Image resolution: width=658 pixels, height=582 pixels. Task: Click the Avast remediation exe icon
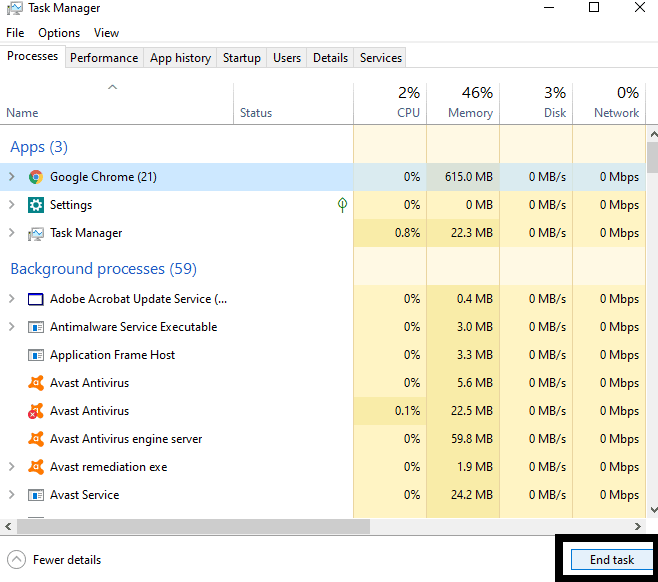coord(36,467)
